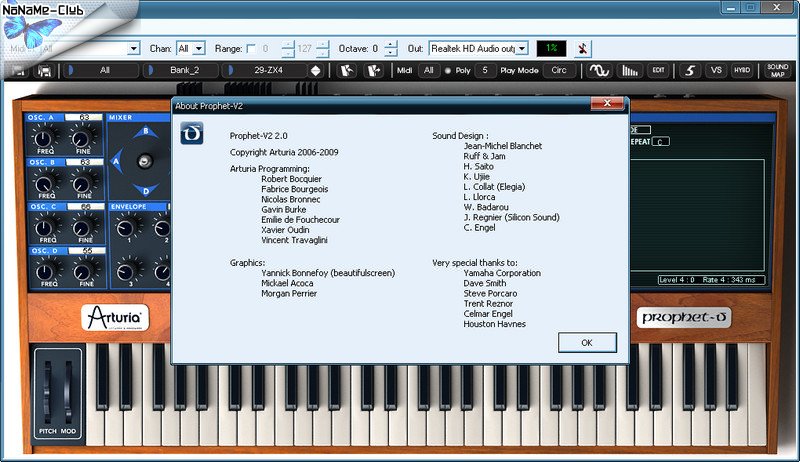
Task: Select the VS synth mode button
Action: pyautogui.click(x=715, y=71)
